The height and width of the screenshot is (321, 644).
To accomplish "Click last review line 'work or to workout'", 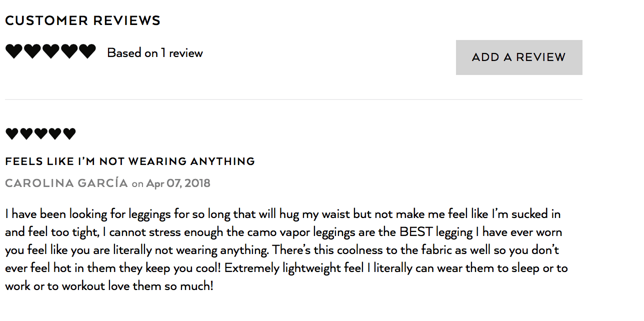I will click(109, 286).
